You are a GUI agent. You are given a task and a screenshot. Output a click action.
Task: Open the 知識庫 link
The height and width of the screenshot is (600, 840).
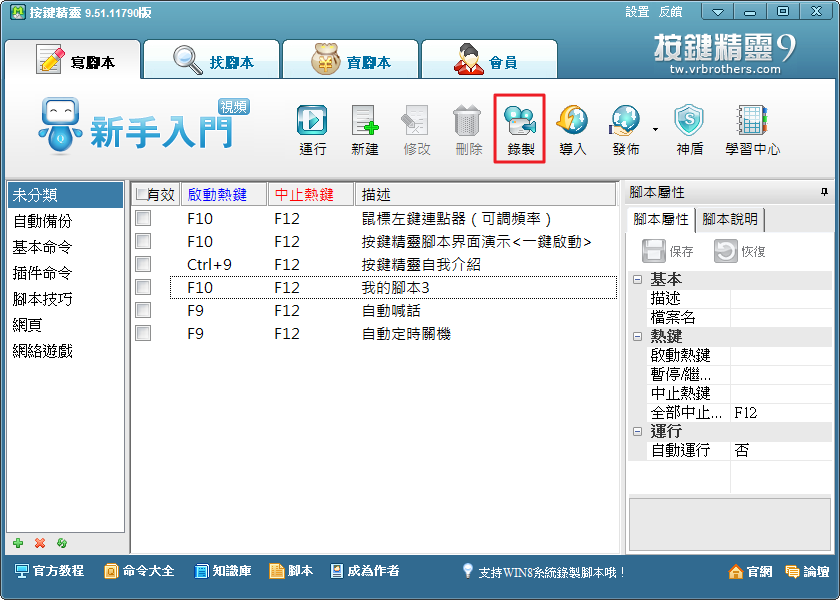coord(223,571)
